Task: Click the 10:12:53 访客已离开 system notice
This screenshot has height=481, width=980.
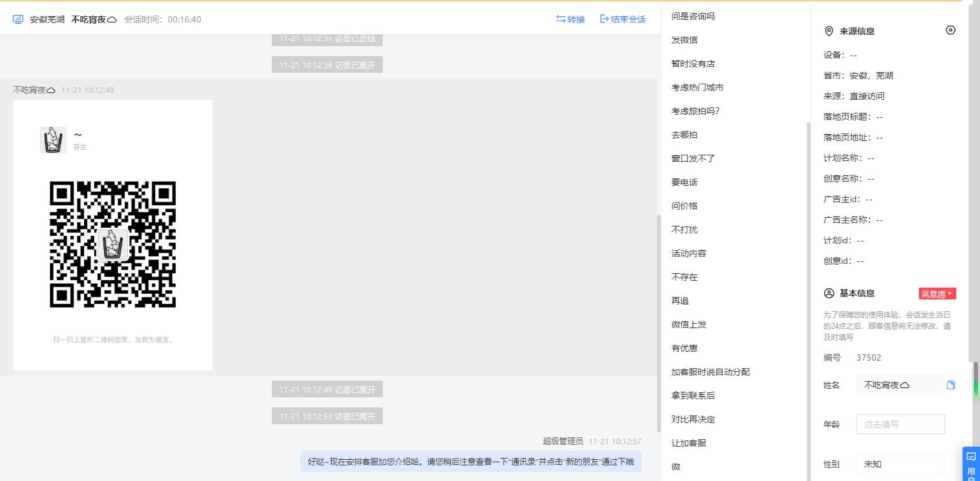Action: (x=327, y=416)
